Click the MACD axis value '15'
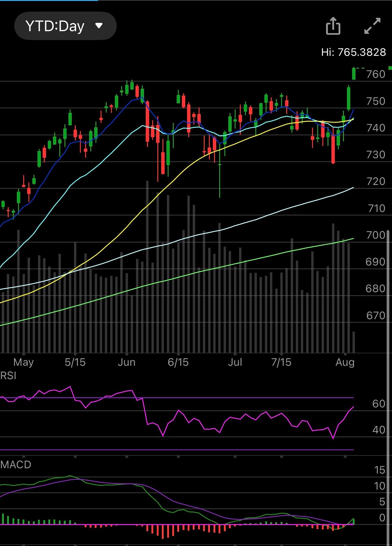 click(380, 470)
